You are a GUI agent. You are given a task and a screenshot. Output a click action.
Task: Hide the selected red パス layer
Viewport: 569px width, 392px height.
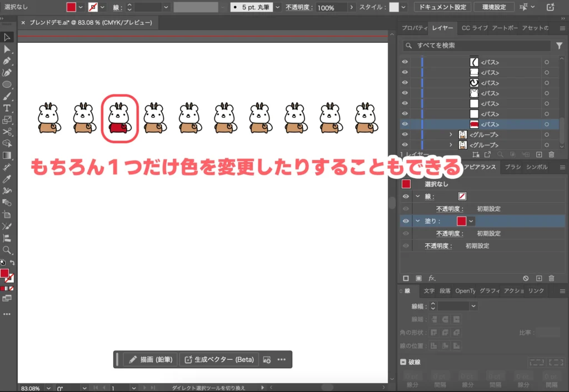click(x=405, y=124)
